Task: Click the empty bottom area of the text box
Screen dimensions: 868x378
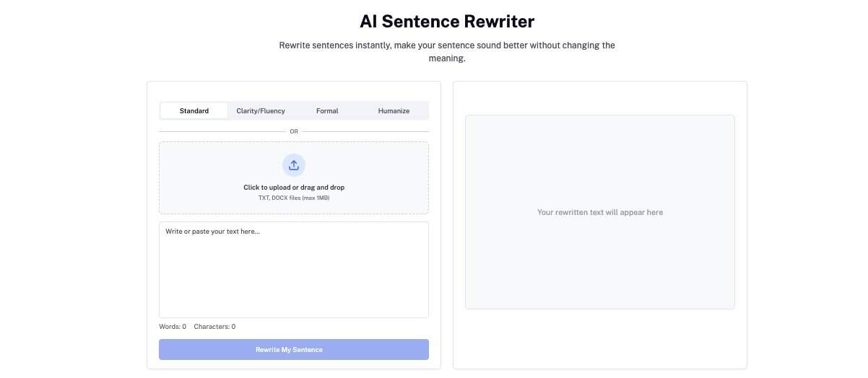Action: [293, 303]
